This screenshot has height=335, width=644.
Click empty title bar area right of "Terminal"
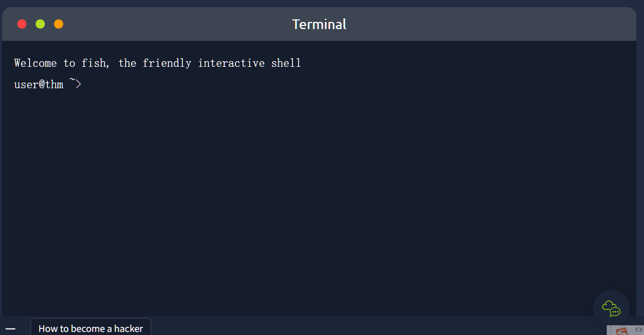[x=484, y=24]
